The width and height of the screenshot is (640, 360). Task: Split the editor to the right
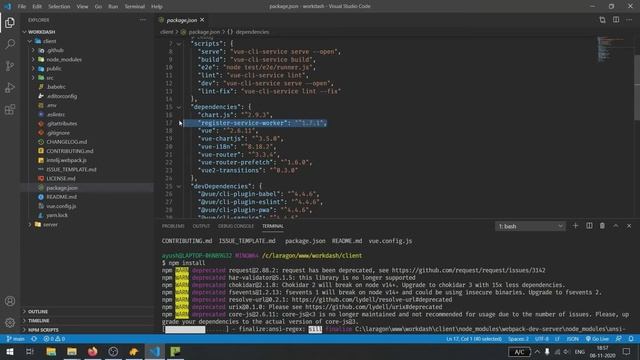[616, 20]
